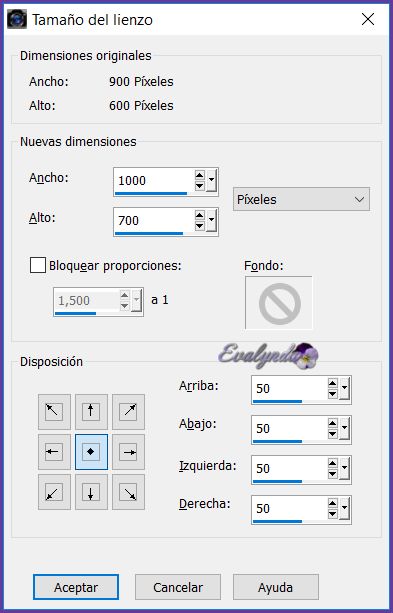Increase the Alto value with up arrow
This screenshot has height=613, width=393.
pos(200,215)
